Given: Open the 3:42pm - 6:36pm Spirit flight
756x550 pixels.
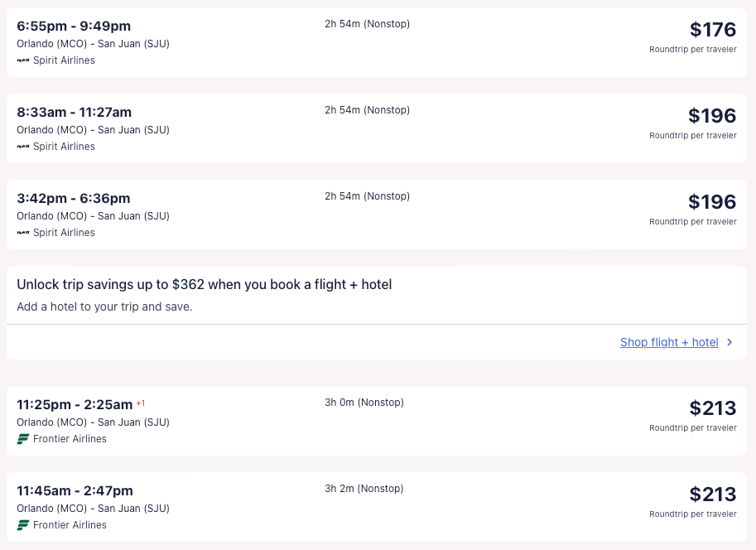Looking at the screenshot, I should click(73, 198).
